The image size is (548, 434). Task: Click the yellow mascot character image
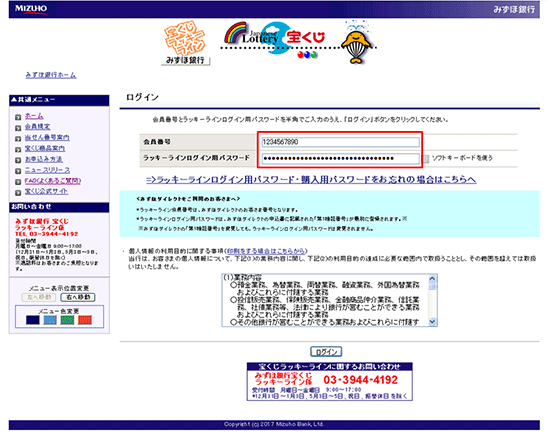pyautogui.click(x=357, y=43)
